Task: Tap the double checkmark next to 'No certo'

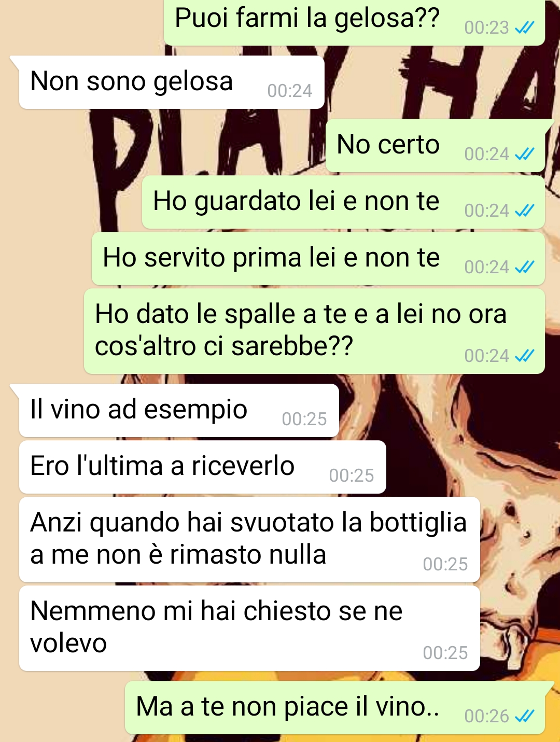Action: tap(524, 154)
